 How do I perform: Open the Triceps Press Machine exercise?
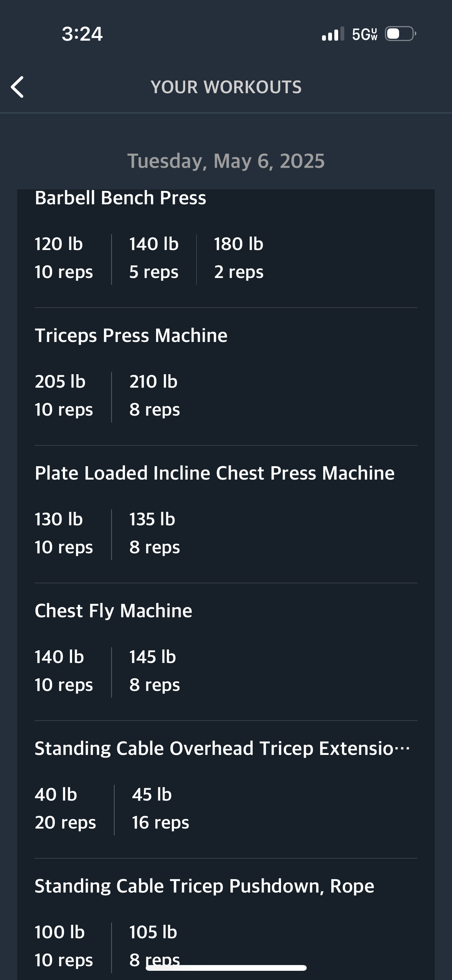click(x=131, y=335)
